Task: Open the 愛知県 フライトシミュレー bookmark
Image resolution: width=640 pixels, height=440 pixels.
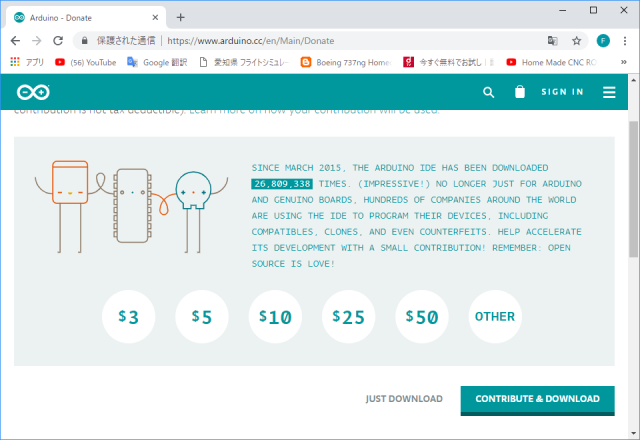Action: [x=244, y=62]
